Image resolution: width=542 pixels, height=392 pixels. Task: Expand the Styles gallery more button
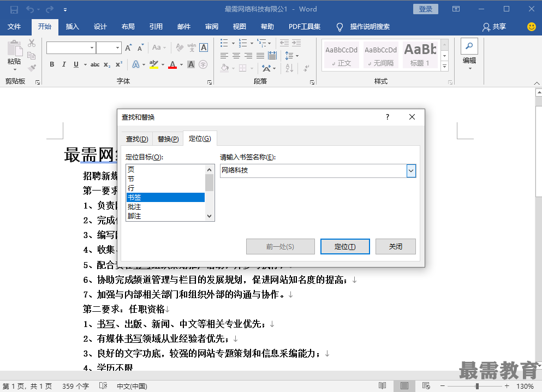point(445,67)
